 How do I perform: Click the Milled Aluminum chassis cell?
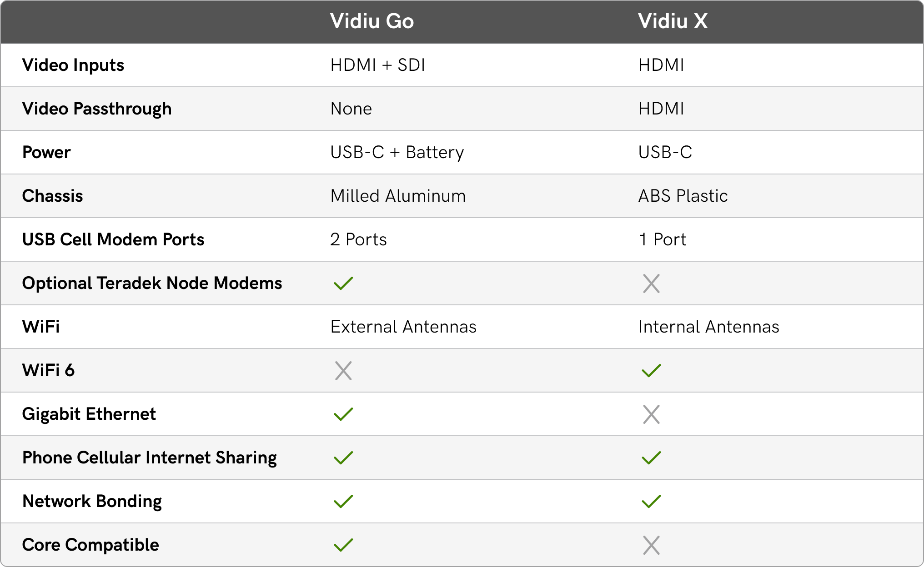pos(398,196)
